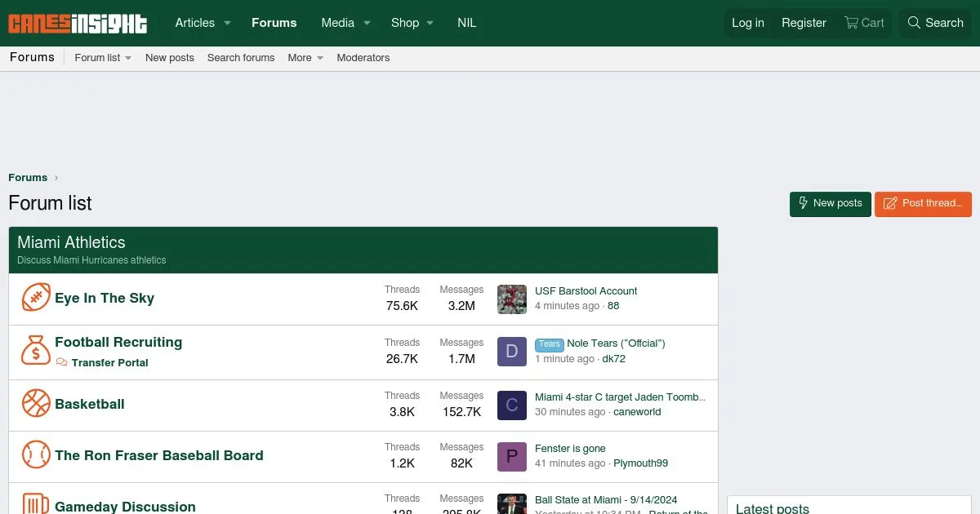
Task: Expand the Forum list submenu arrow
Action: tap(128, 58)
